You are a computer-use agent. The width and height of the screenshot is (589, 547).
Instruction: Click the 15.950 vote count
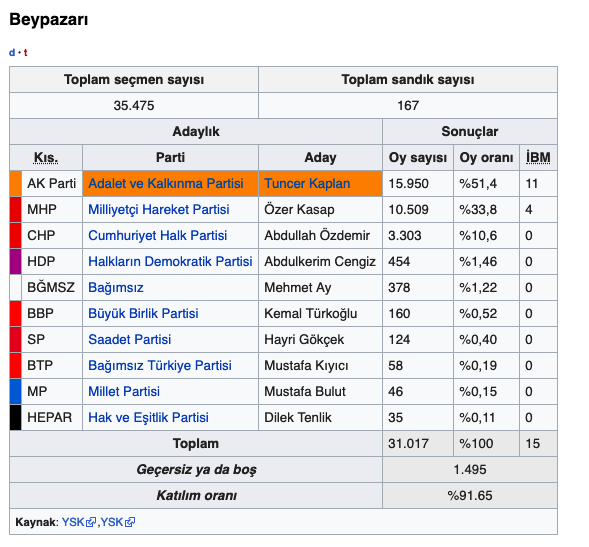pos(408,183)
